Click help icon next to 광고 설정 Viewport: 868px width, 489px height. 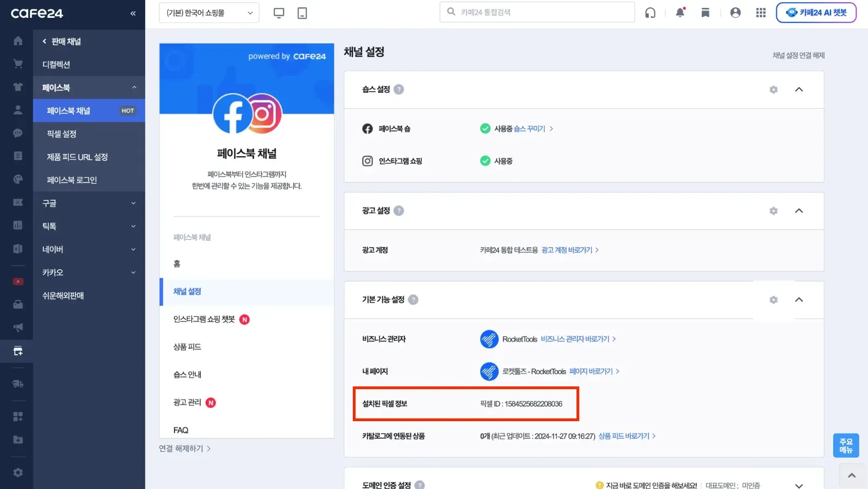tap(398, 211)
